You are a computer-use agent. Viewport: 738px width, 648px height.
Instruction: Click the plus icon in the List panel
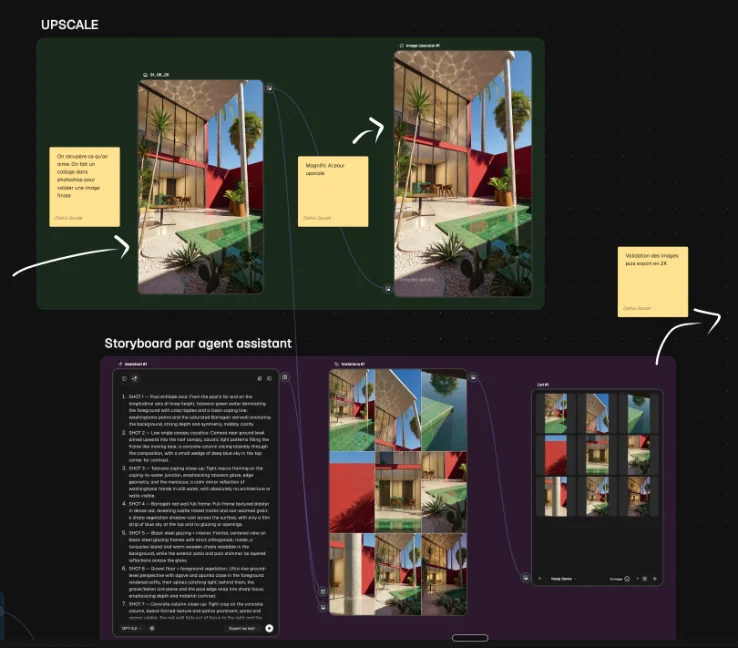point(540,579)
